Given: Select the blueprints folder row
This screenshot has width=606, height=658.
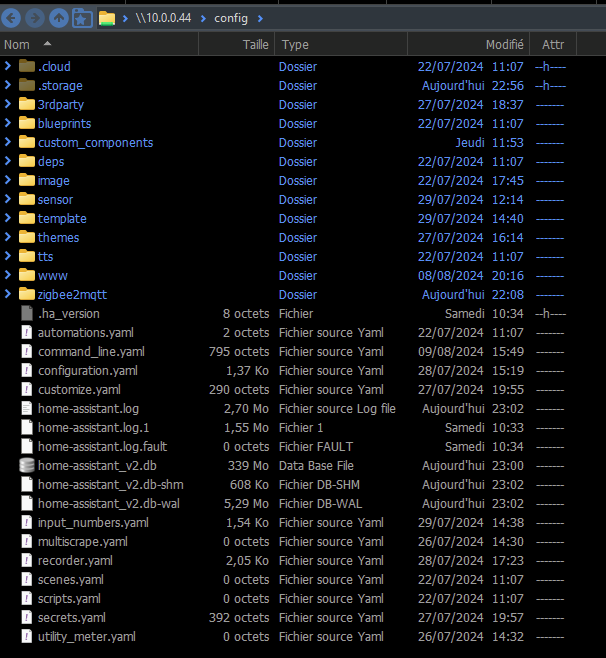Looking at the screenshot, I should point(64,124).
